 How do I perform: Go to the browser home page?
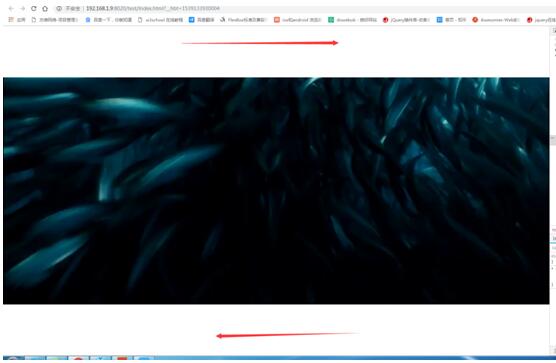[45, 8]
